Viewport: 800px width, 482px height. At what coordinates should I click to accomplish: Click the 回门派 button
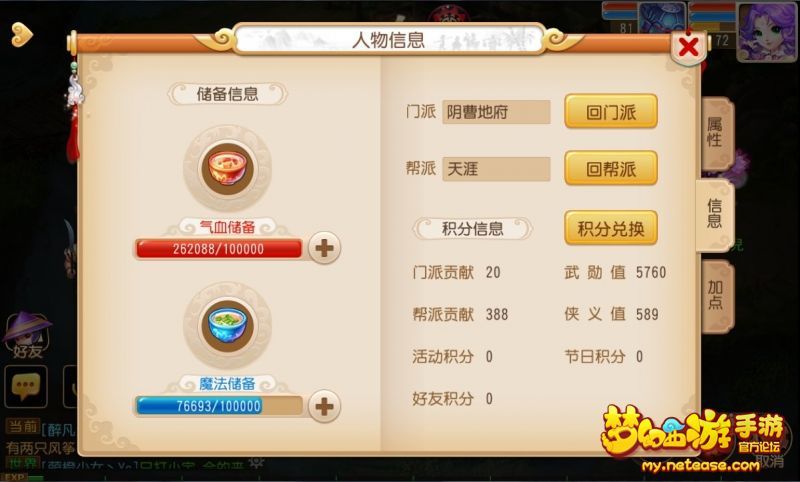[x=611, y=112]
